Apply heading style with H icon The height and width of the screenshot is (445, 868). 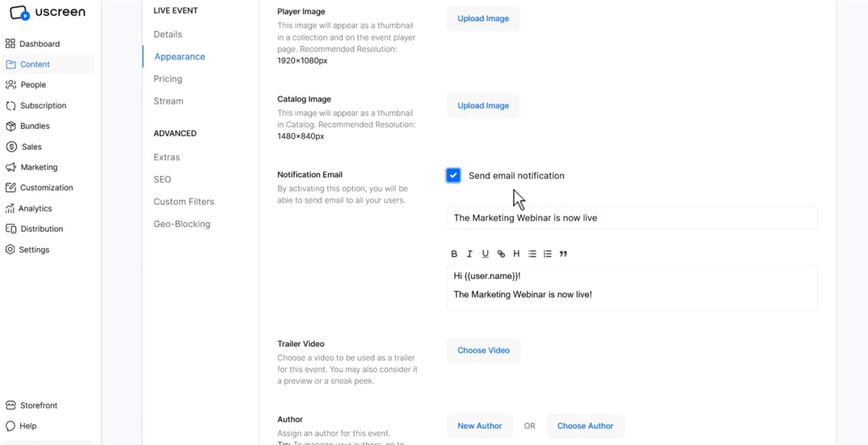pyautogui.click(x=516, y=254)
